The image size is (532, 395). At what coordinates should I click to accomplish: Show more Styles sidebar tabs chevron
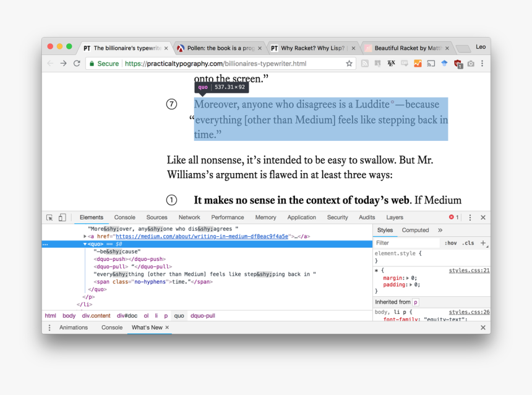[440, 230]
